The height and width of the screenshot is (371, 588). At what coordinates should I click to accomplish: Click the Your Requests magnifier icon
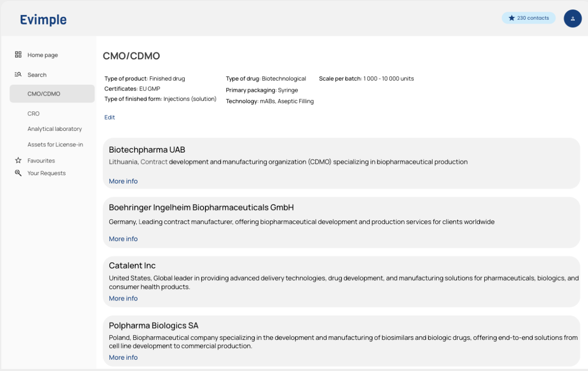[x=18, y=173]
